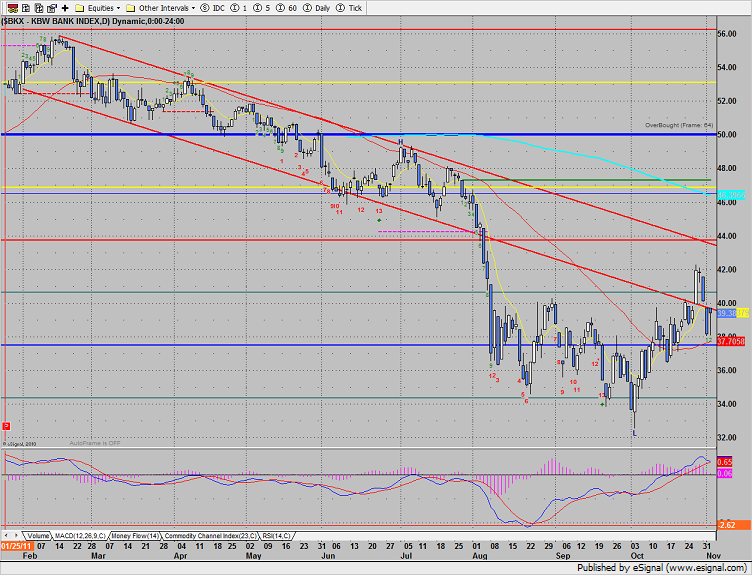
Task: Click the blue L low marker on chart
Action: click(634, 434)
